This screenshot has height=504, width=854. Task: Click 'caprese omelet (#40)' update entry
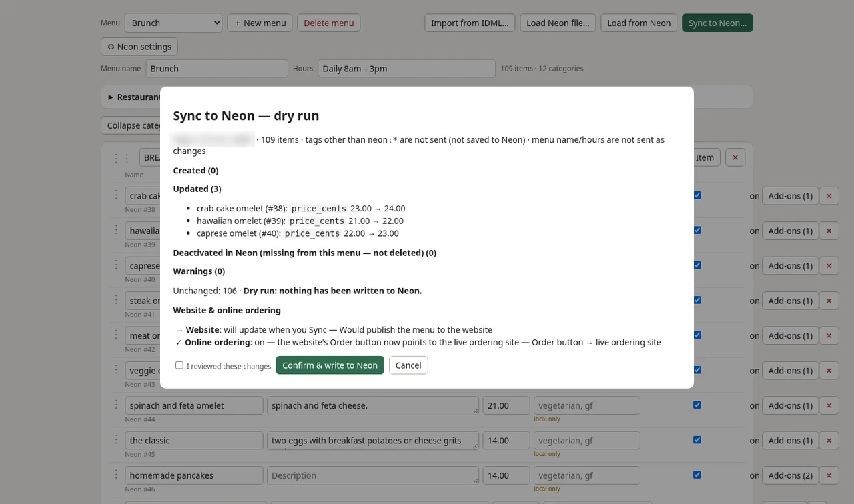[298, 233]
